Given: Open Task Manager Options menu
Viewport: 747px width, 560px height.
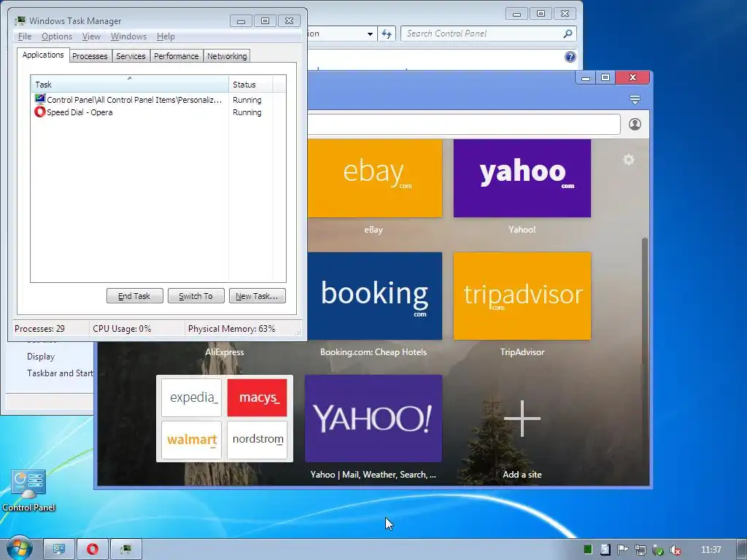Looking at the screenshot, I should tap(57, 36).
